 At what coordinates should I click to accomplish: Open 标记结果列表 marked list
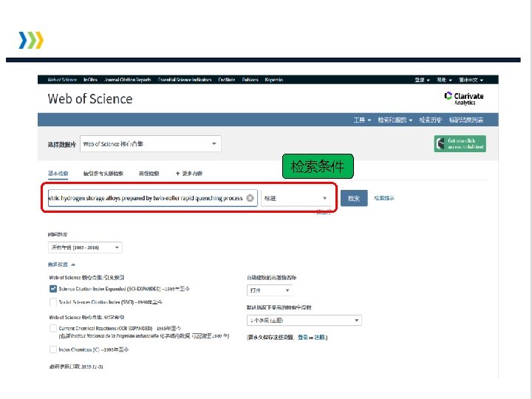pyautogui.click(x=465, y=120)
